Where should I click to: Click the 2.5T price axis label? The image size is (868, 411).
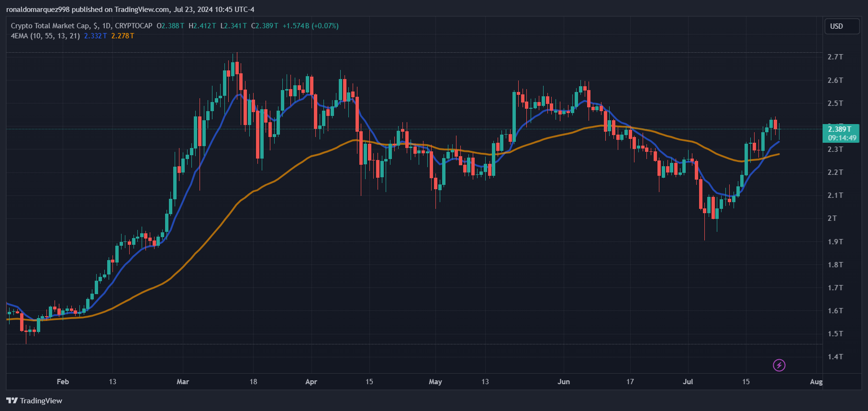point(835,103)
